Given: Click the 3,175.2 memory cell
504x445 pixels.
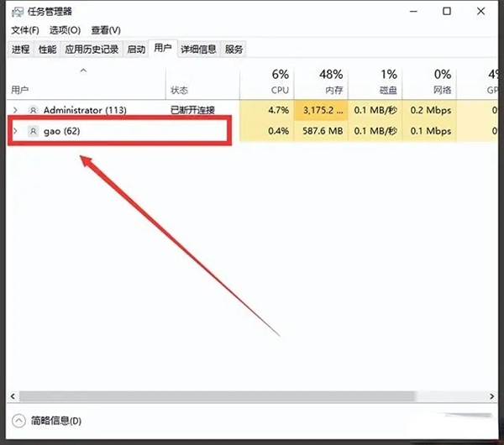Looking at the screenshot, I should tap(321, 110).
